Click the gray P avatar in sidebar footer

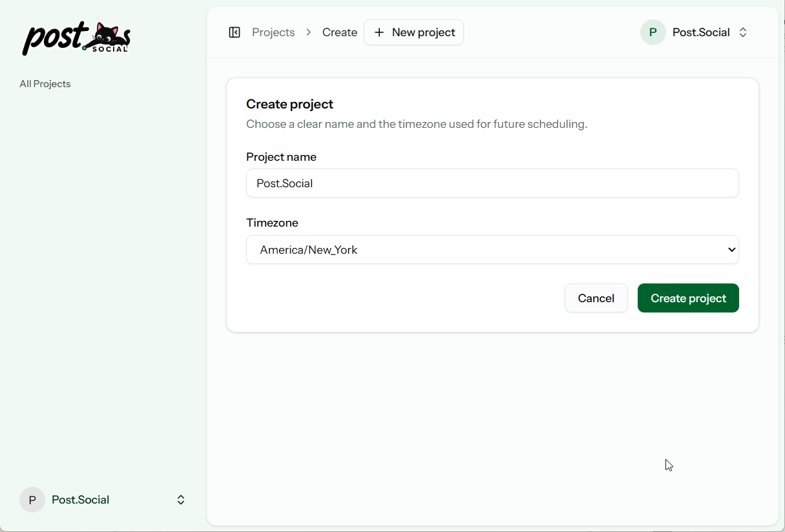point(32,500)
